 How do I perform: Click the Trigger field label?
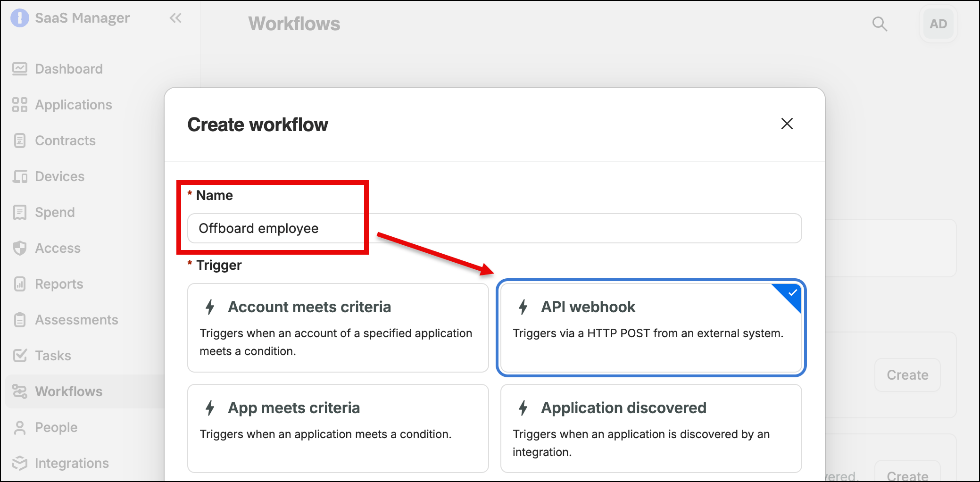(x=219, y=265)
